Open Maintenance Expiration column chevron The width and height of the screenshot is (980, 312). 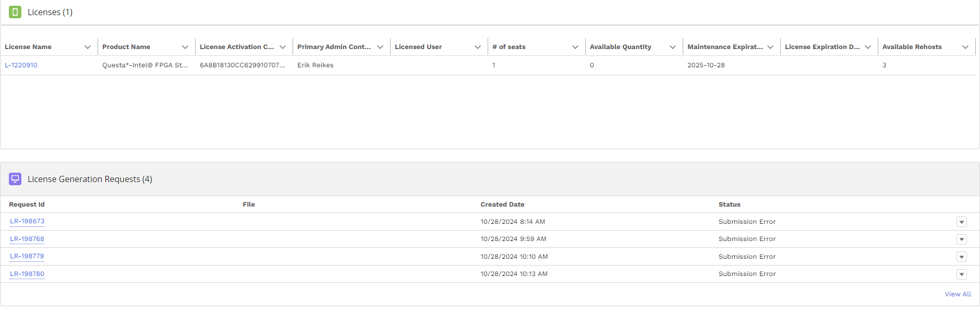(770, 47)
